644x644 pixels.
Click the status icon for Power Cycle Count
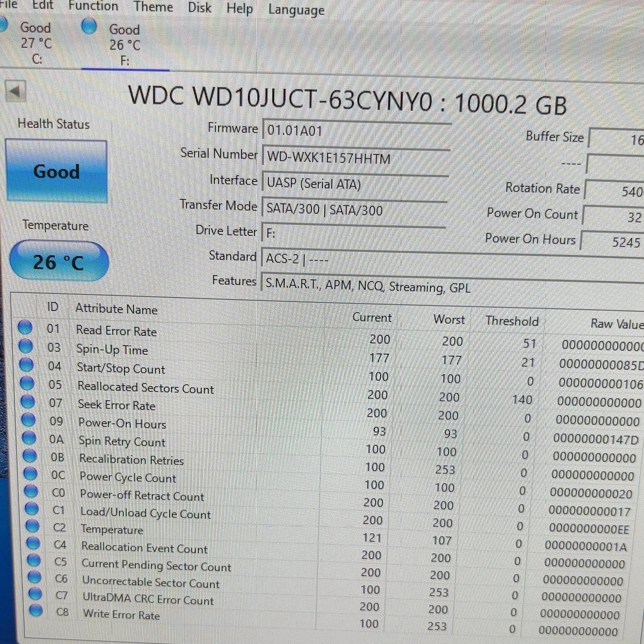30,473
